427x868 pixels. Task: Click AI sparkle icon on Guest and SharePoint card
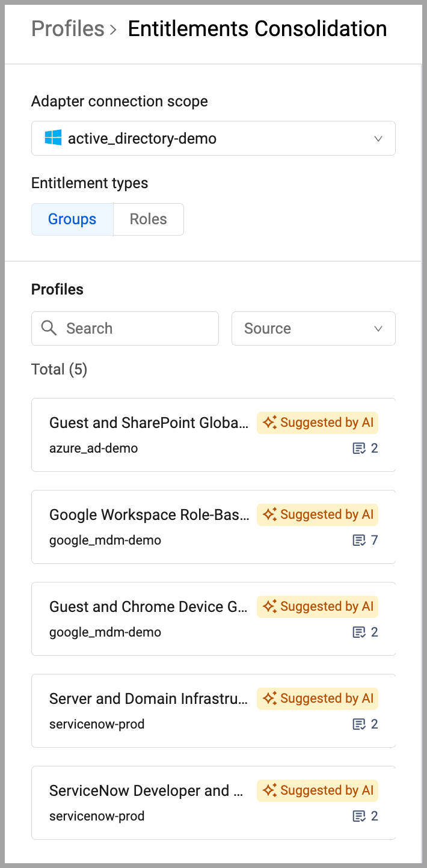click(x=269, y=423)
